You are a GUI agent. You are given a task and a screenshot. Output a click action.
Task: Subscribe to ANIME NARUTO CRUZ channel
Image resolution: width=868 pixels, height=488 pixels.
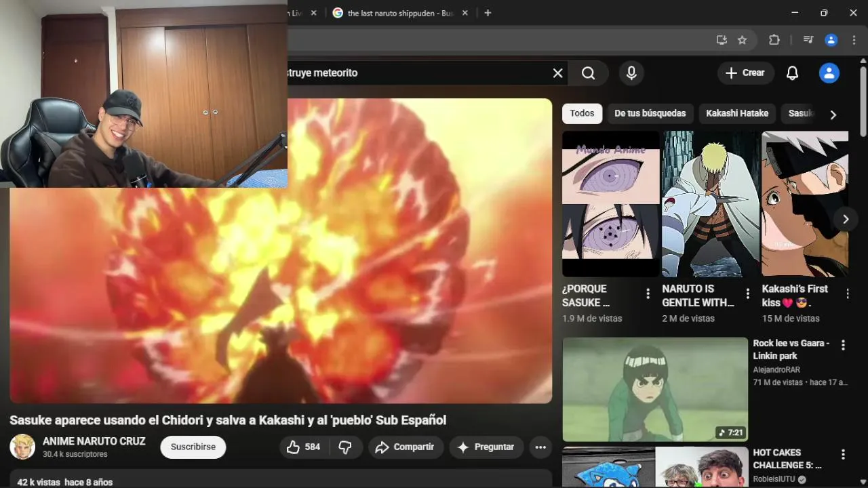(193, 447)
